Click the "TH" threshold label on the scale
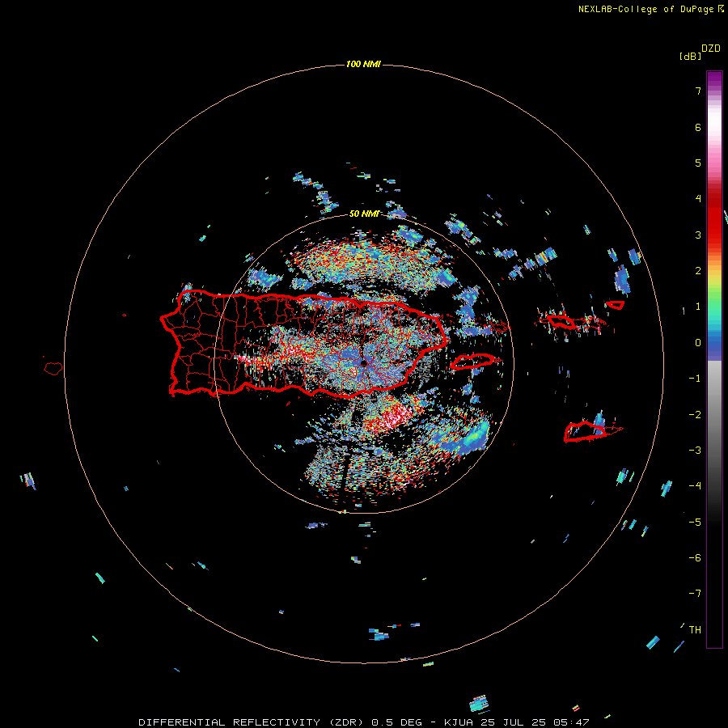This screenshot has width=728, height=728. [695, 629]
